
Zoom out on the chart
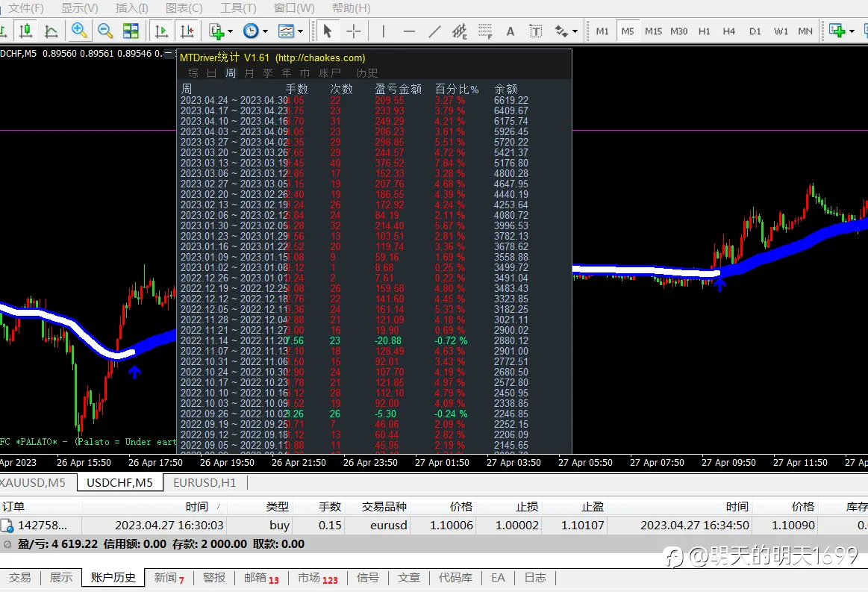coord(105,31)
